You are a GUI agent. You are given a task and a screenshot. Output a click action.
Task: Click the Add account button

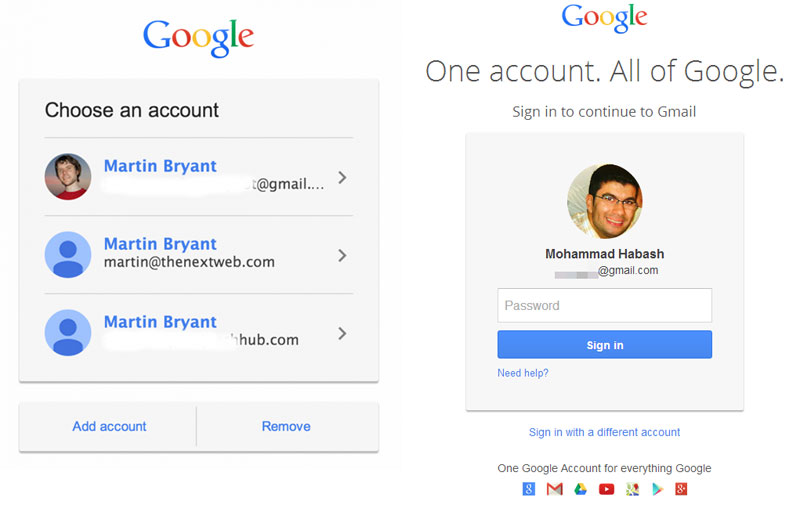(x=109, y=426)
